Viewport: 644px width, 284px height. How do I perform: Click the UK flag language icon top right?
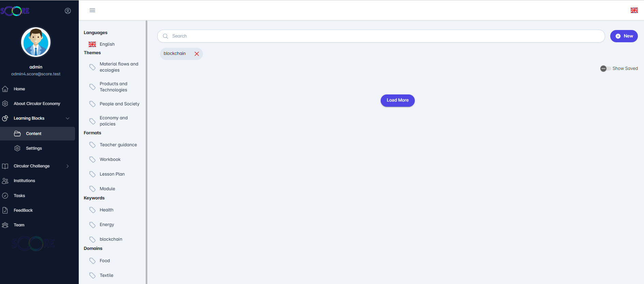pyautogui.click(x=634, y=10)
